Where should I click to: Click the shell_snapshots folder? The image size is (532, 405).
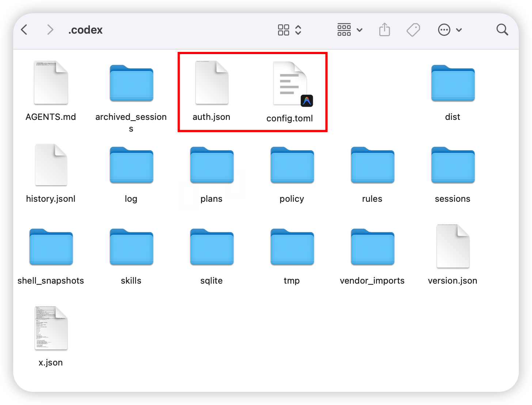(51, 247)
